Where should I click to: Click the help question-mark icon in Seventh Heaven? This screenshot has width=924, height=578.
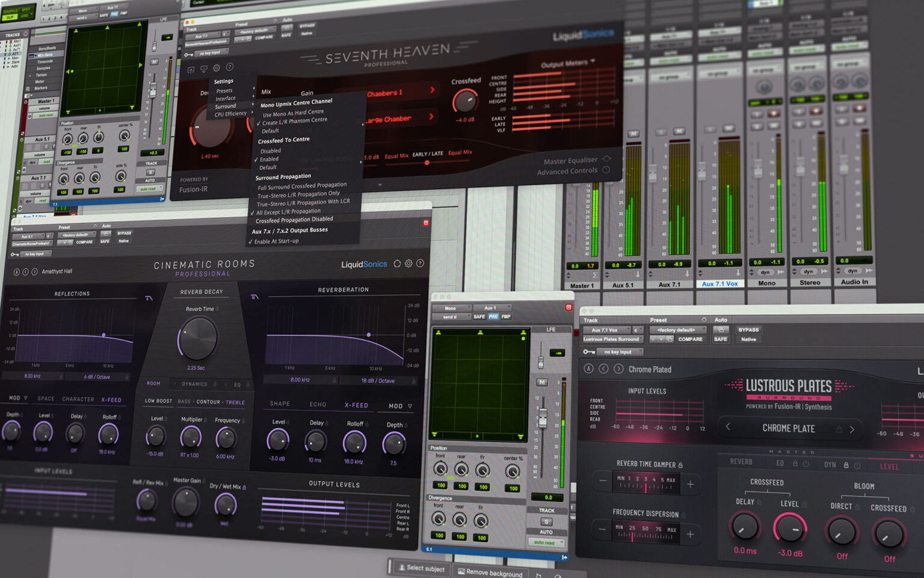pos(230,68)
